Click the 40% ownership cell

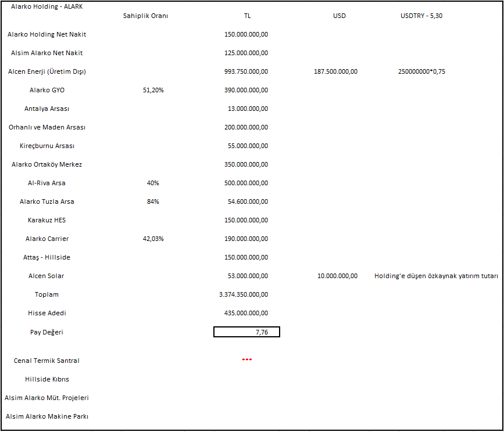click(x=153, y=183)
